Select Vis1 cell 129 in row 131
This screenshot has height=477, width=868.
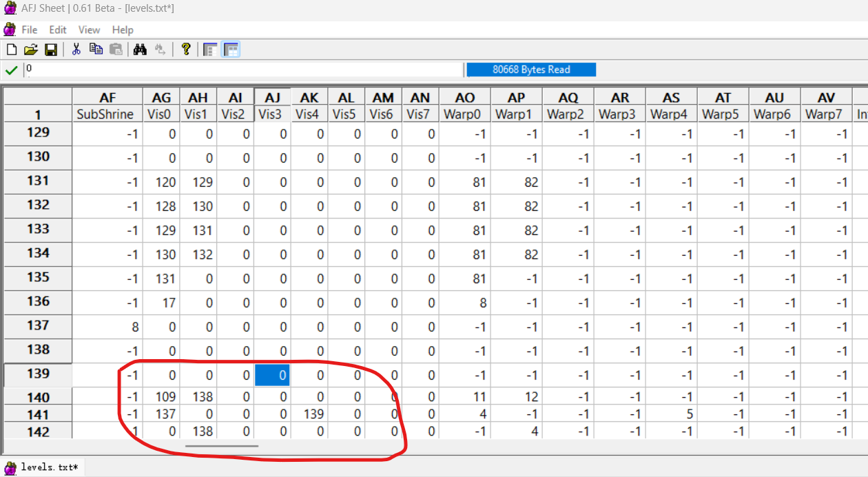[198, 183]
